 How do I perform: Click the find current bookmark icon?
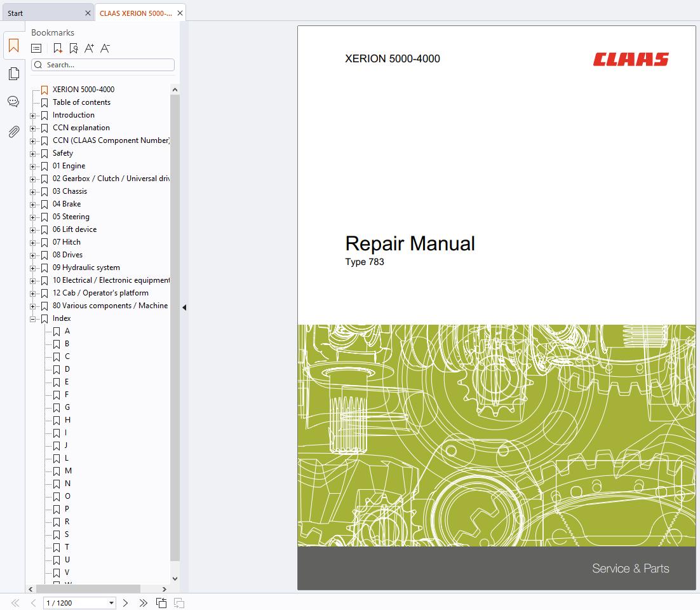coord(74,48)
